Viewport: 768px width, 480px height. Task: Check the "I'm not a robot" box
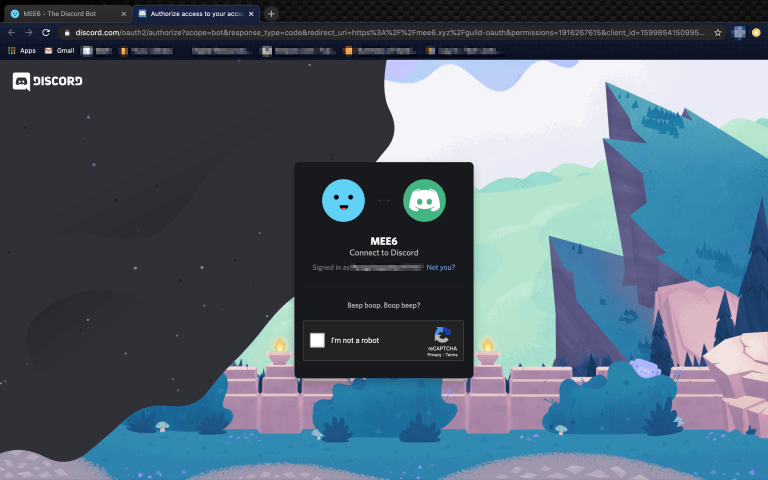317,340
